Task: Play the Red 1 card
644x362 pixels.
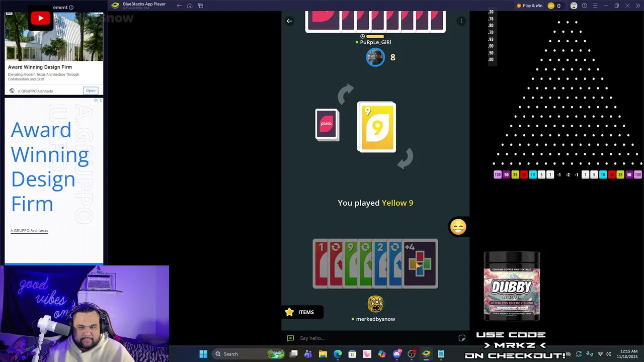Action: coord(320,264)
